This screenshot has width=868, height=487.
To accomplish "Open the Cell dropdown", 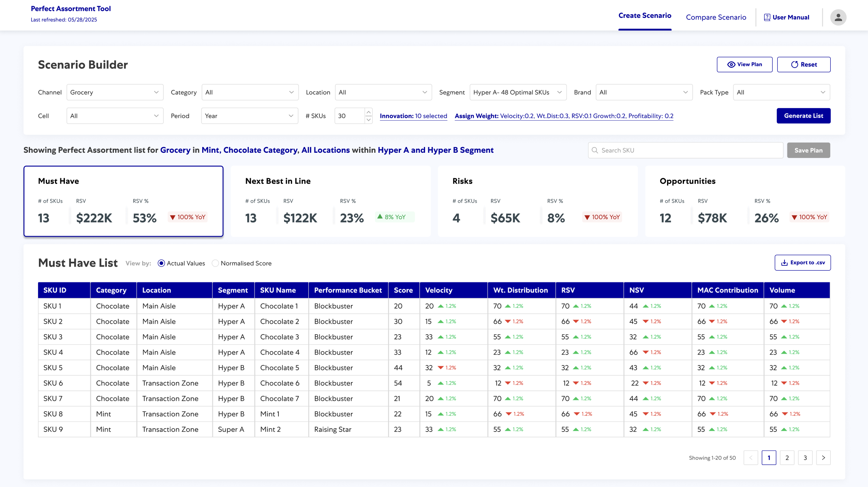I will click(115, 116).
